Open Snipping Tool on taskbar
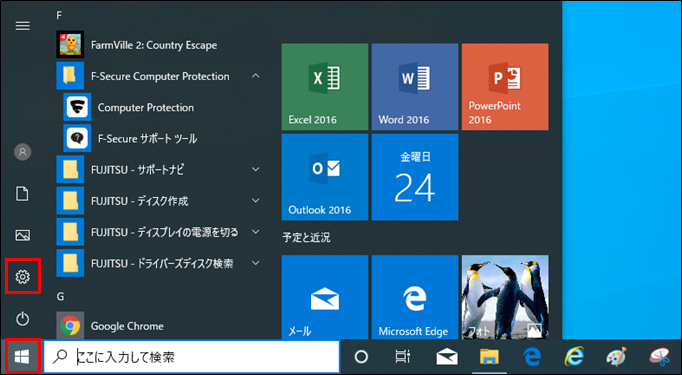This screenshot has width=682, height=375. tap(659, 357)
